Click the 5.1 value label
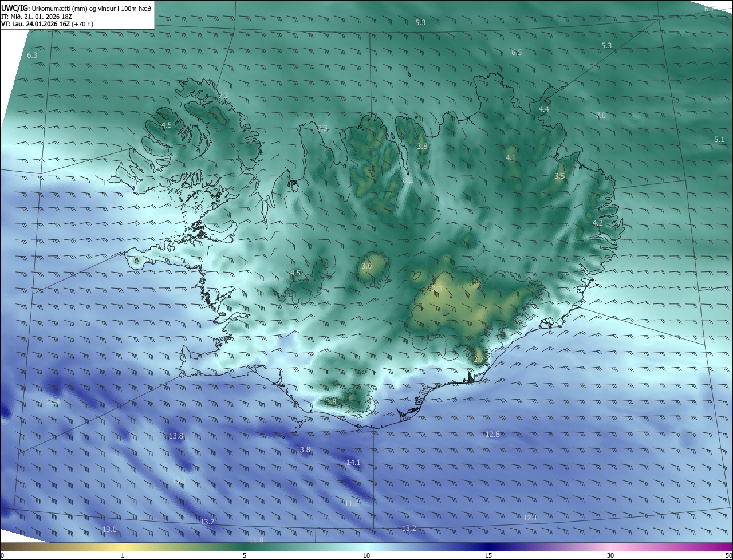 pyautogui.click(x=719, y=139)
